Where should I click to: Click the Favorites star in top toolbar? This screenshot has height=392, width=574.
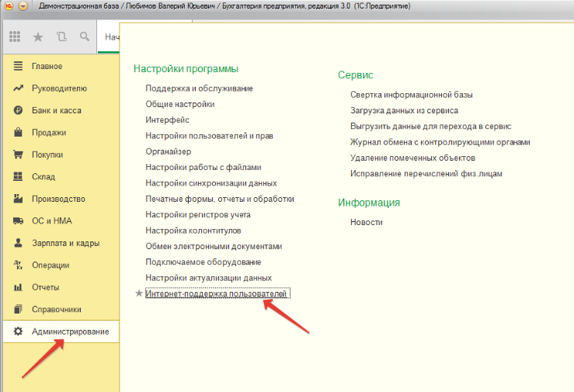[38, 36]
